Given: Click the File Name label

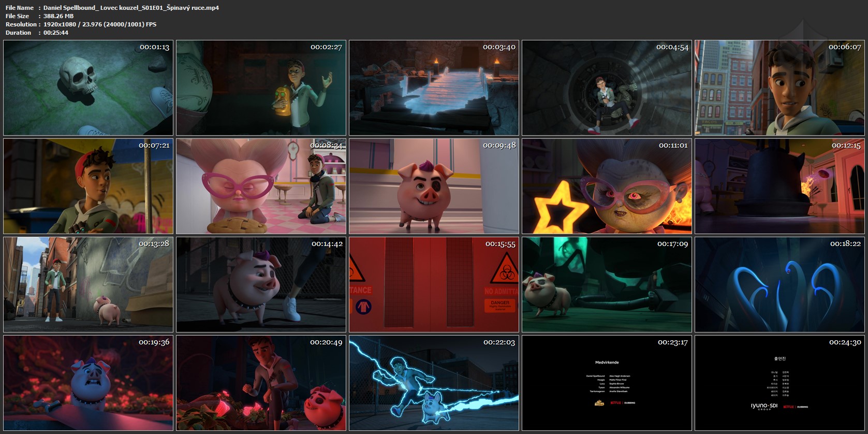Looking at the screenshot, I should click(x=20, y=8).
